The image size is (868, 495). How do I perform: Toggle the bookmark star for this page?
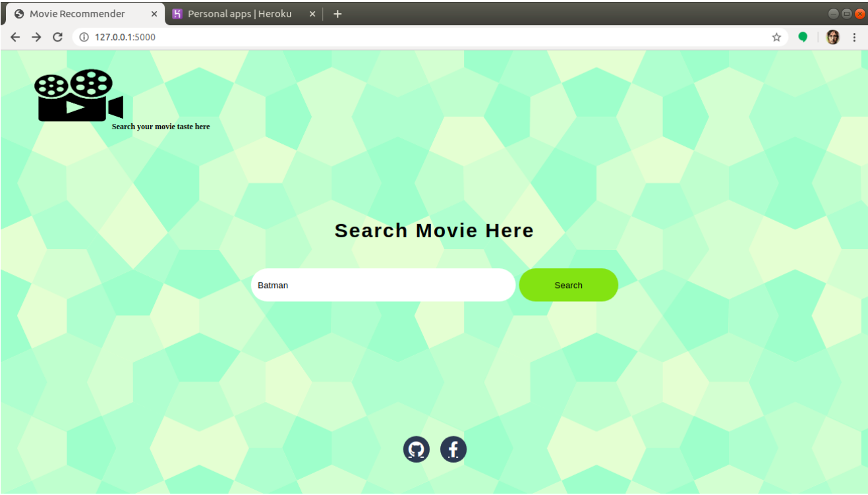776,37
